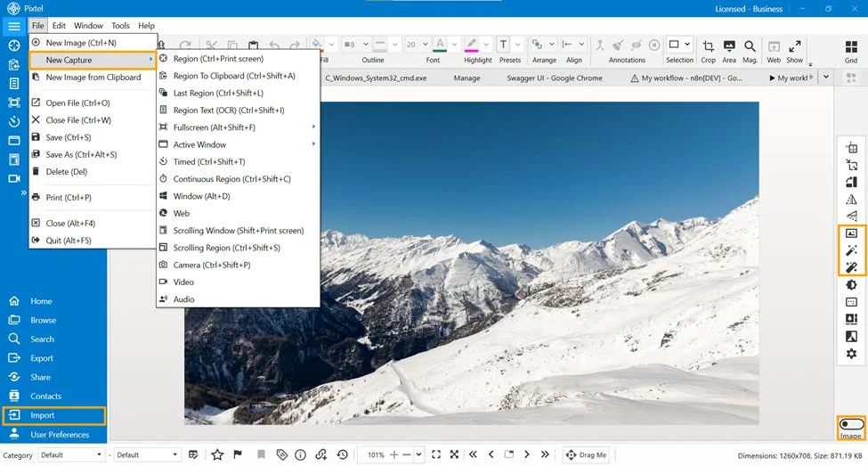Click the tag icon in bottom bar
The width and height of the screenshot is (868, 466).
[x=282, y=455]
